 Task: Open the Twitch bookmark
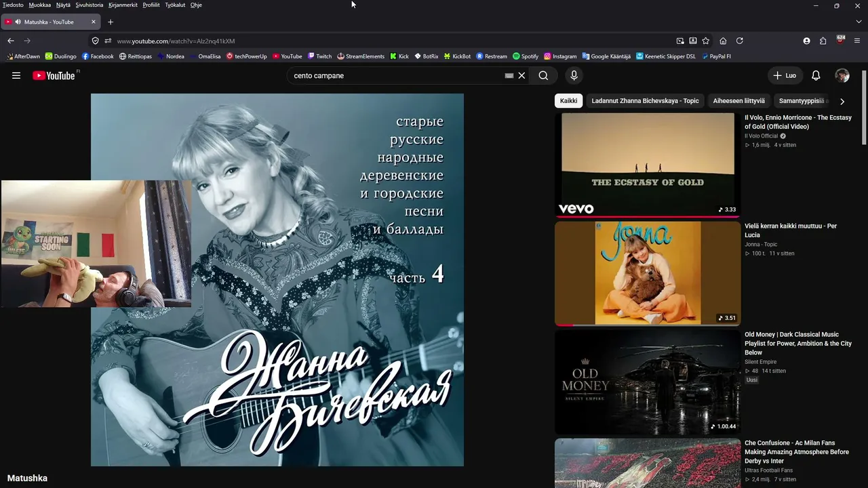319,56
